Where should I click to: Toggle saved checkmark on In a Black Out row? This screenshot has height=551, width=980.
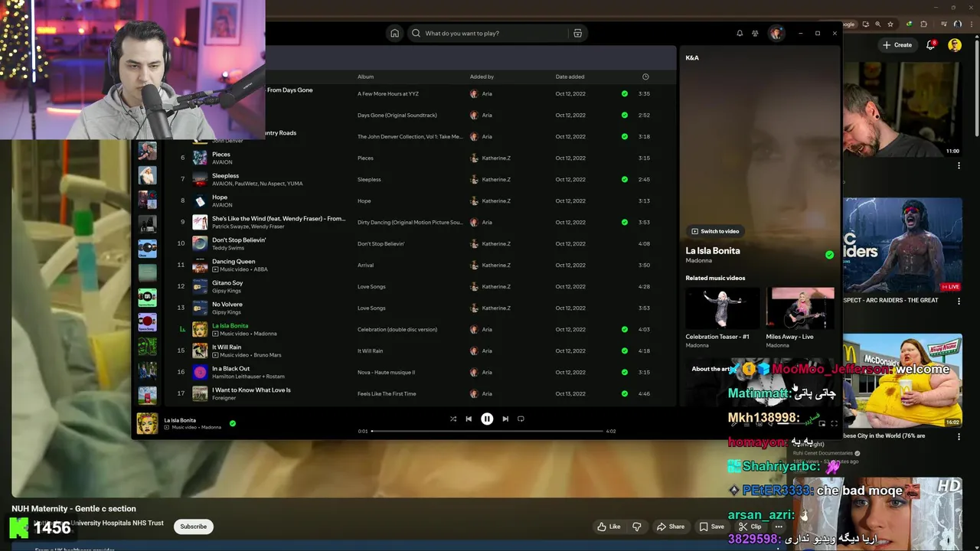coord(625,372)
